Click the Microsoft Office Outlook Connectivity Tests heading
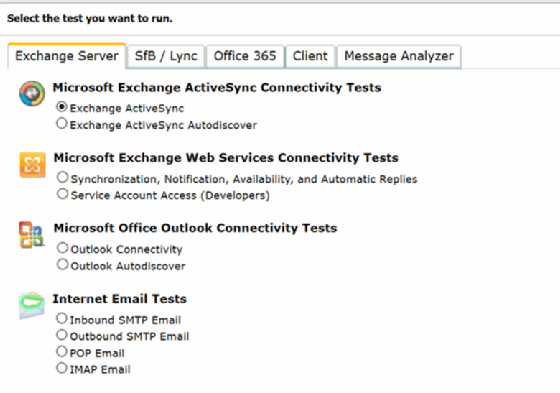 click(x=195, y=228)
